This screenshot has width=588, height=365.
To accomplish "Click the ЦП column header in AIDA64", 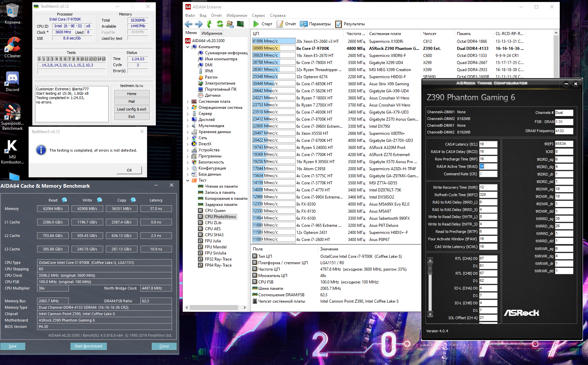I will tap(298, 34).
